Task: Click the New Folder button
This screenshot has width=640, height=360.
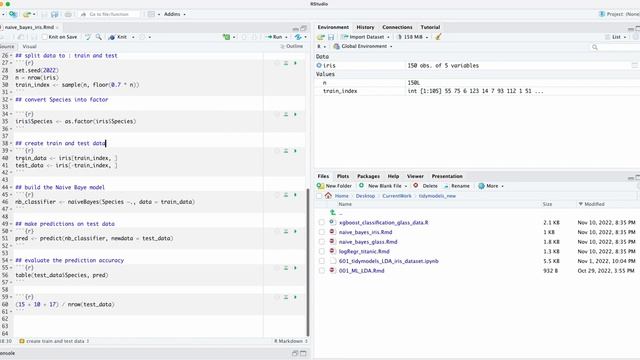Action: (334, 186)
